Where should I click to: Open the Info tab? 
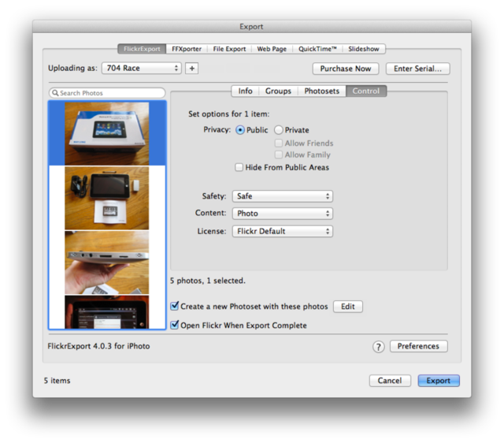[x=245, y=91]
